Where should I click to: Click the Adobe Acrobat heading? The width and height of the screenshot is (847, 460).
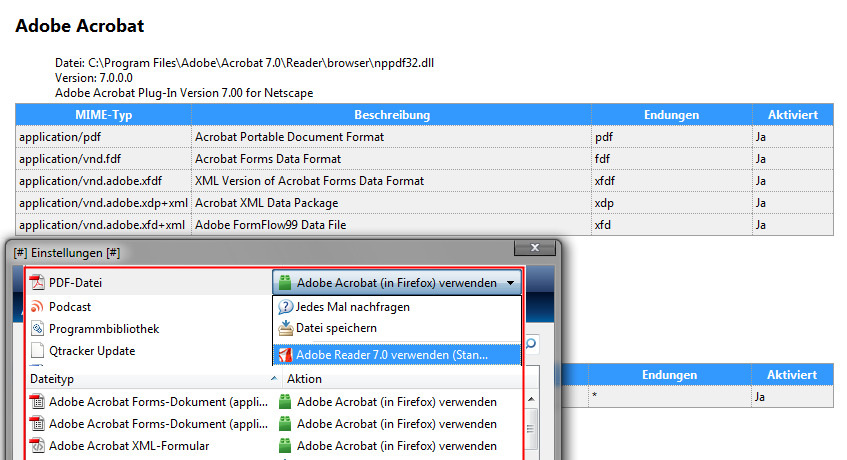(79, 26)
